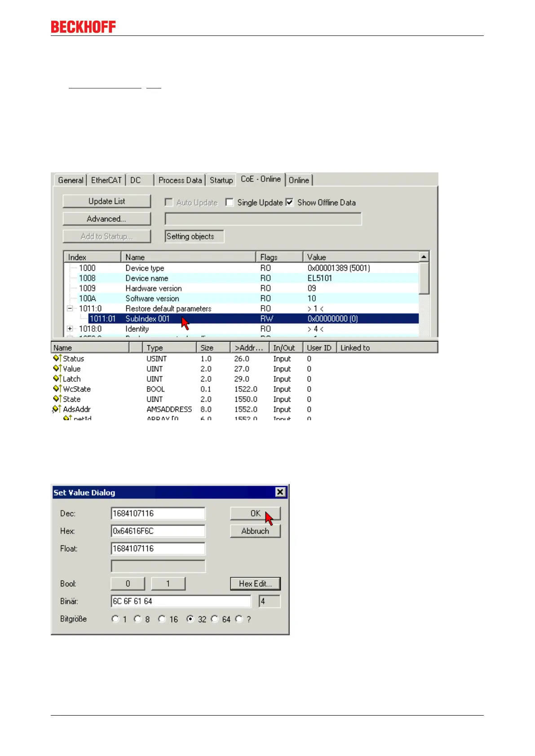This screenshot has width=535, height=756.
Task: Click the byte length field showing 4
Action: click(270, 601)
